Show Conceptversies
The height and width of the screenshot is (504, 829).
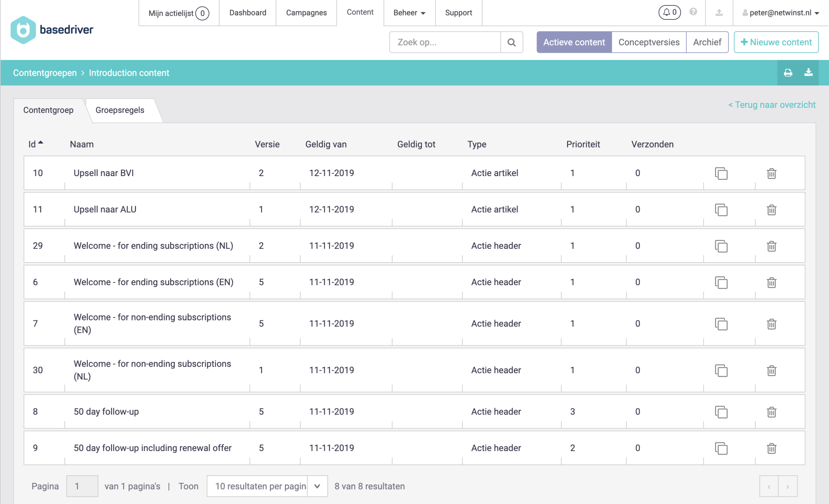(x=649, y=42)
